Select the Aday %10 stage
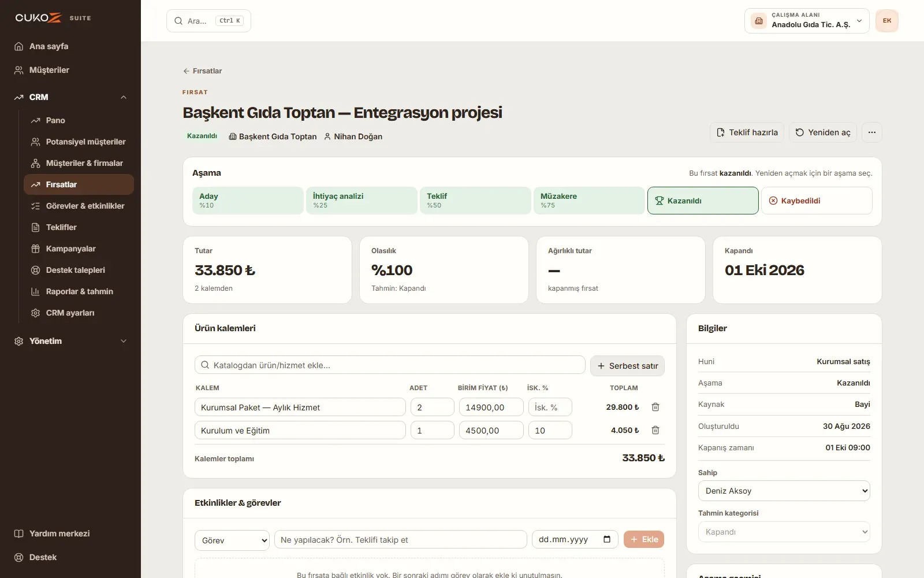Screen dimensions: 924x578 (248, 201)
